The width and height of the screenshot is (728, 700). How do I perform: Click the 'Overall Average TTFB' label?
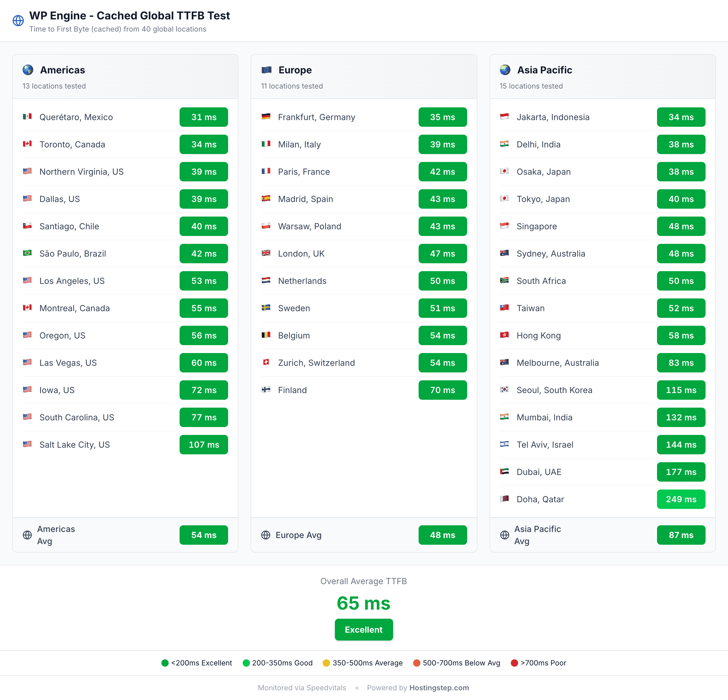[364, 581]
